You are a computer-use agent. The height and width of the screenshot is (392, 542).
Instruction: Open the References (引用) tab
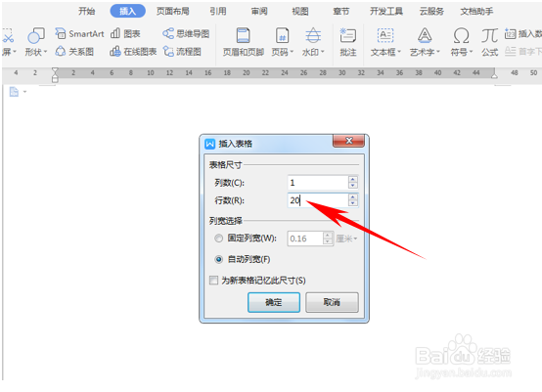(x=218, y=11)
